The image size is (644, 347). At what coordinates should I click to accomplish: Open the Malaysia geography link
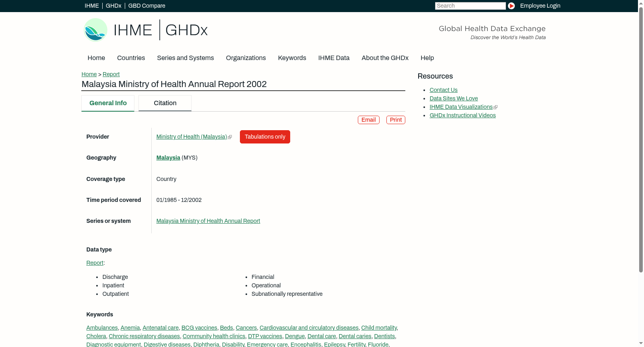point(168,158)
